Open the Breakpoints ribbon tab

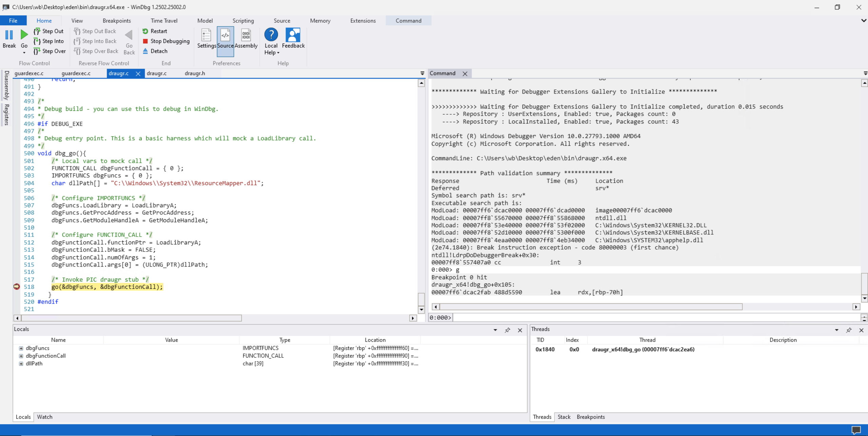point(117,21)
